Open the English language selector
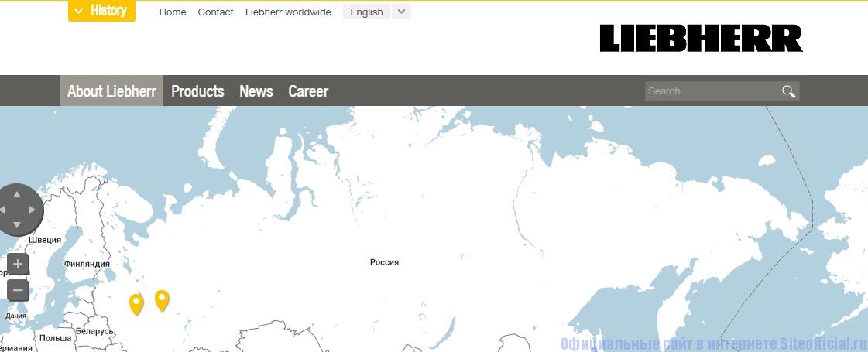The height and width of the screenshot is (352, 868). tap(367, 12)
